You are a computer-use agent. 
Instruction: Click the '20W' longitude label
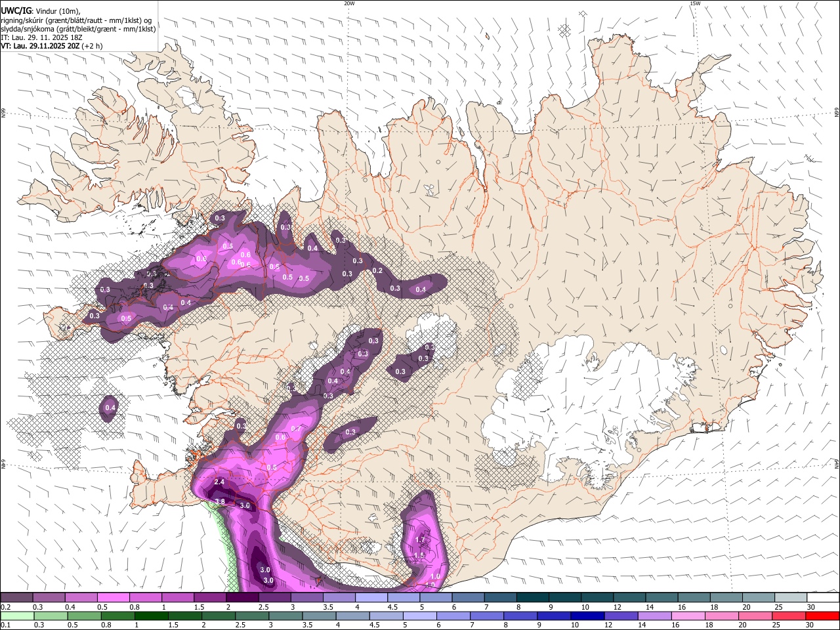click(x=349, y=3)
